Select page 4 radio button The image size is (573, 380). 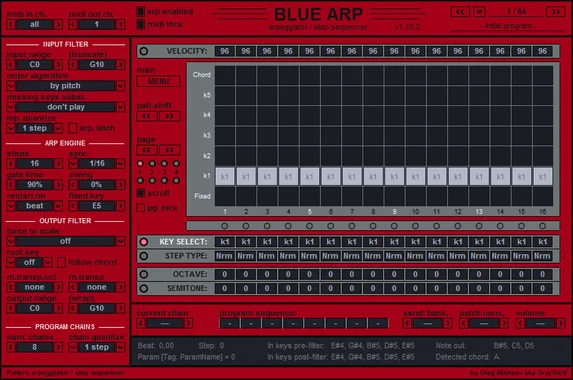coord(176,163)
